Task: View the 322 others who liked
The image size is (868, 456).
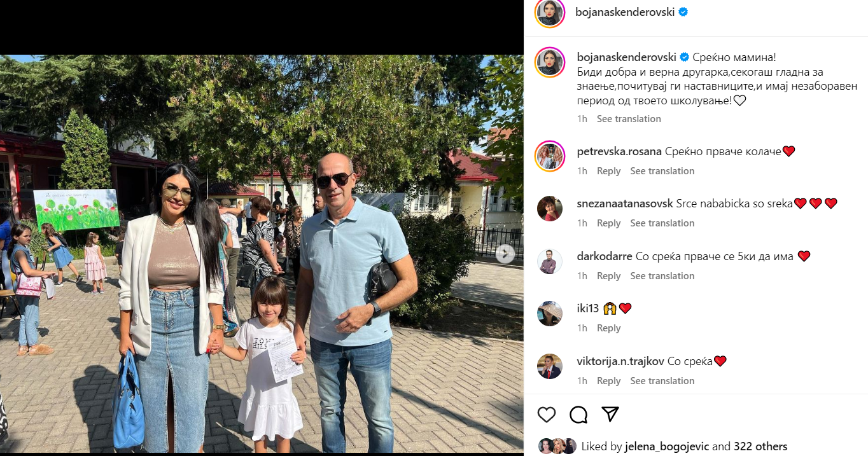Action: [x=760, y=446]
